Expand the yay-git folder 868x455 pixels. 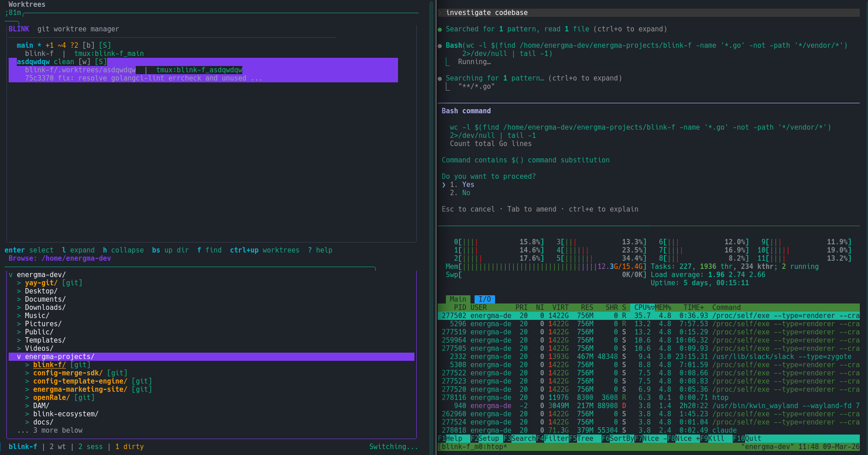tap(41, 283)
